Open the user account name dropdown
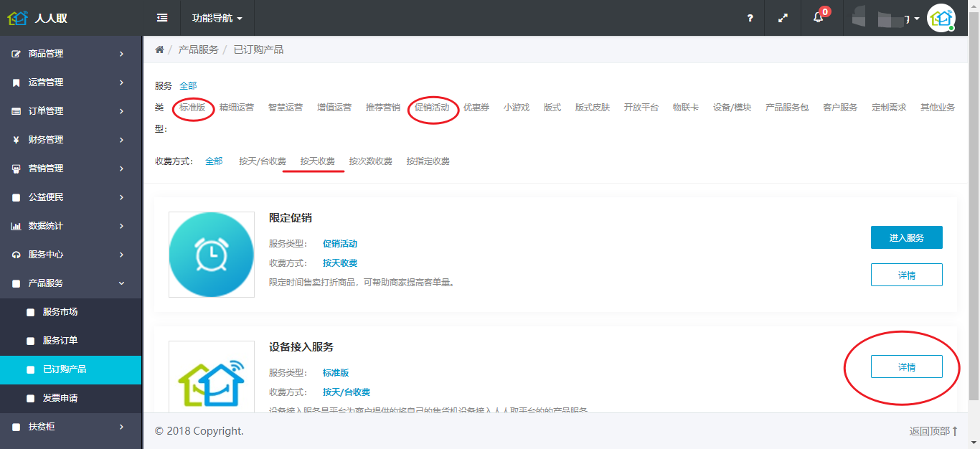Viewport: 980px width, 449px height. 885,18
